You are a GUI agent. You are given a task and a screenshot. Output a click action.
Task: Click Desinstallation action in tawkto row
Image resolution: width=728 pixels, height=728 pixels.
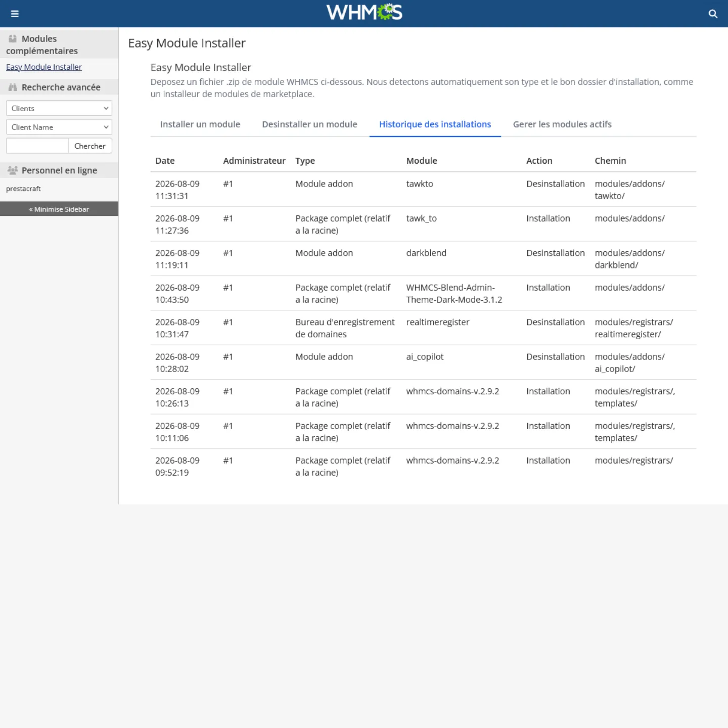(555, 184)
